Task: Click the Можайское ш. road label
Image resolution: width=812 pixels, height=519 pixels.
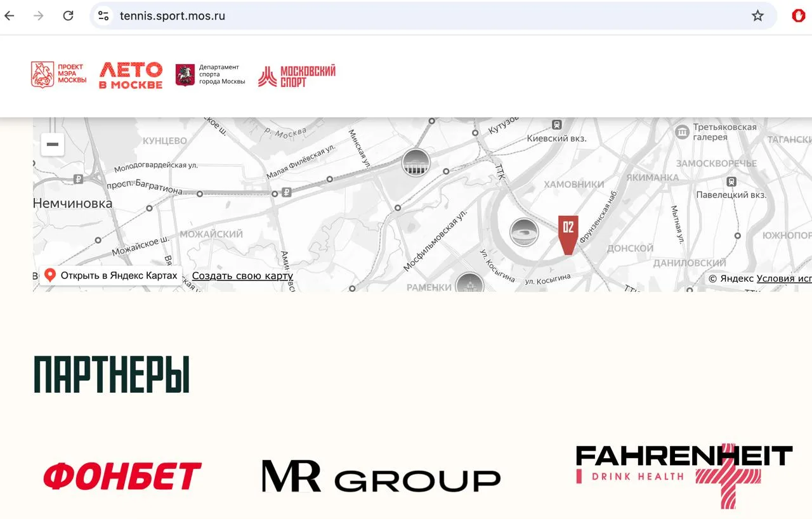Action: click(x=140, y=245)
